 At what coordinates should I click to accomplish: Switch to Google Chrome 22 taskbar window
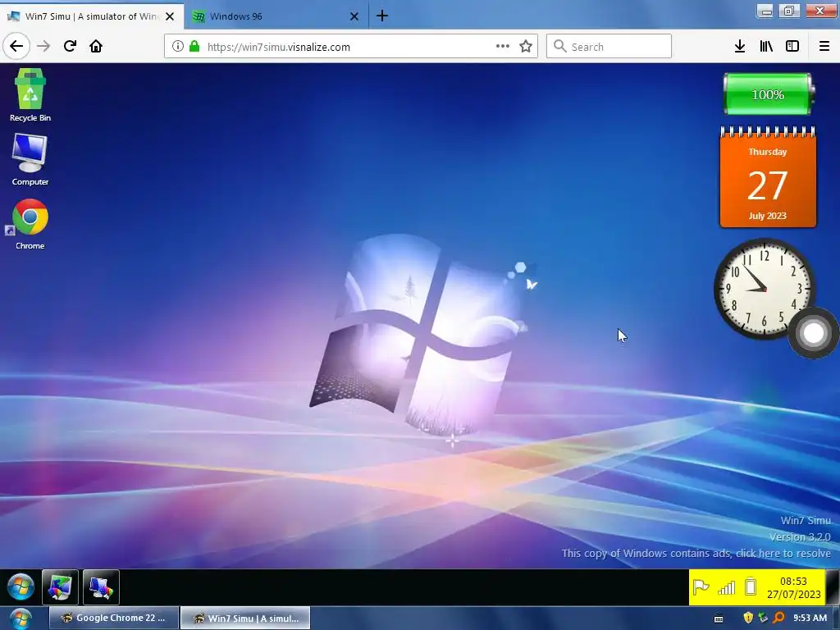tap(114, 618)
